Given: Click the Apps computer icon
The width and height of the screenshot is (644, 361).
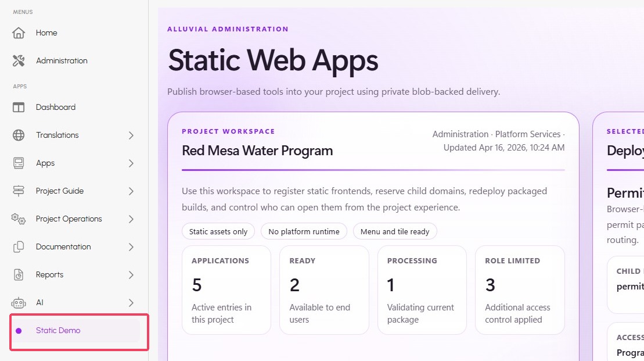Looking at the screenshot, I should point(19,163).
